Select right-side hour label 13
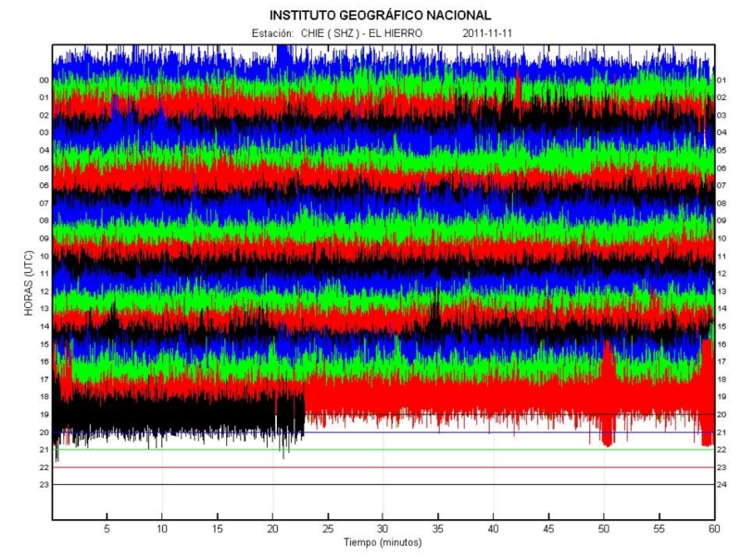Screen dimensions: 741x560 point(722,292)
